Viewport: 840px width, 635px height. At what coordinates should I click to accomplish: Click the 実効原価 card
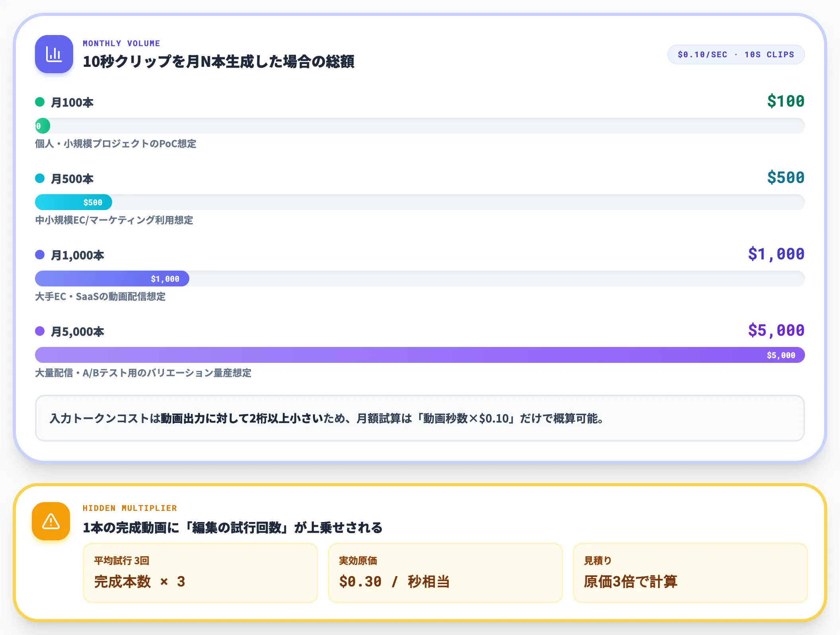(445, 573)
